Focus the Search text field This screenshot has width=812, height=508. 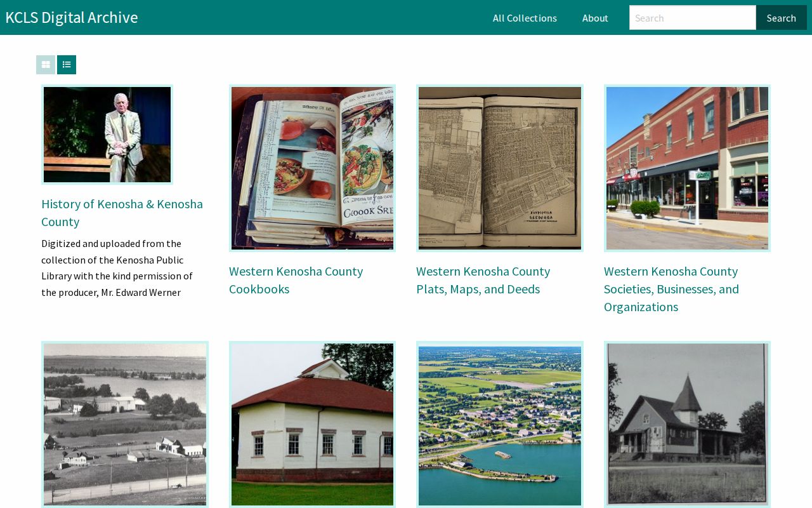point(693,18)
